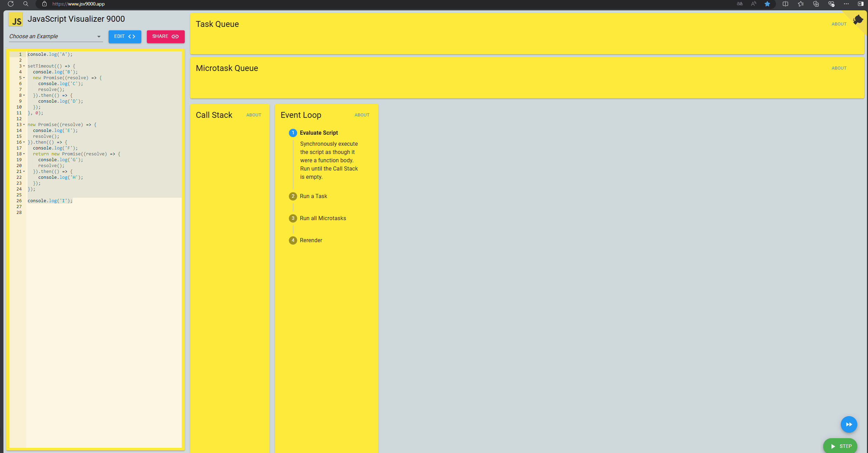Select the Run all Microtasks step
Screen dimensions: 868x453
[x=323, y=218]
